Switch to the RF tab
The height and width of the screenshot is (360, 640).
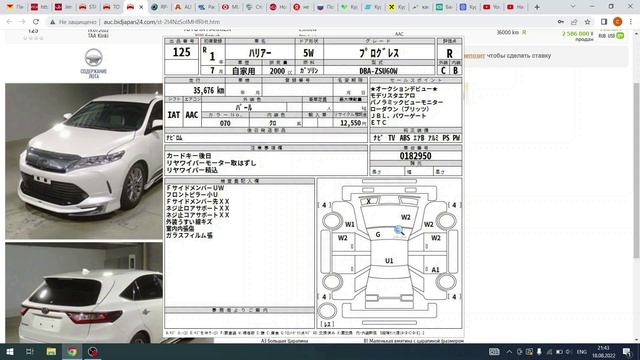[159, 7]
